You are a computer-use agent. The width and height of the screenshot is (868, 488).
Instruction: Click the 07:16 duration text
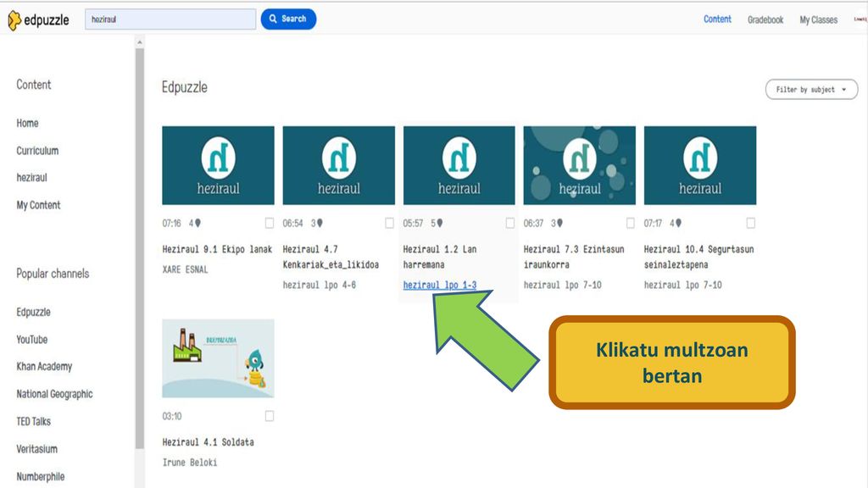[171, 223]
